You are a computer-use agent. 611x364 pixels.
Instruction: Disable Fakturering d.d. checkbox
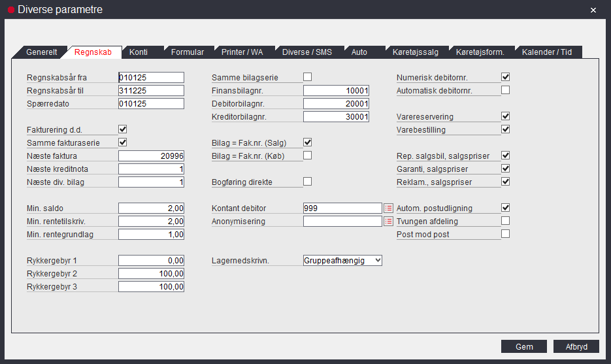(x=122, y=129)
